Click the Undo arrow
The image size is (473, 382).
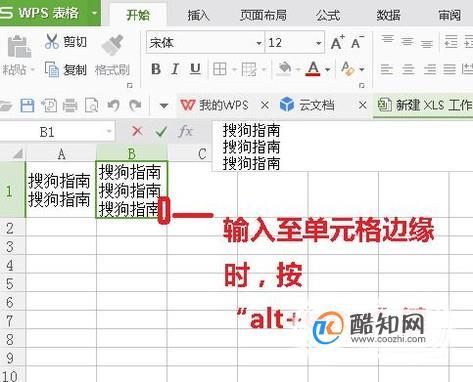pos(114,106)
